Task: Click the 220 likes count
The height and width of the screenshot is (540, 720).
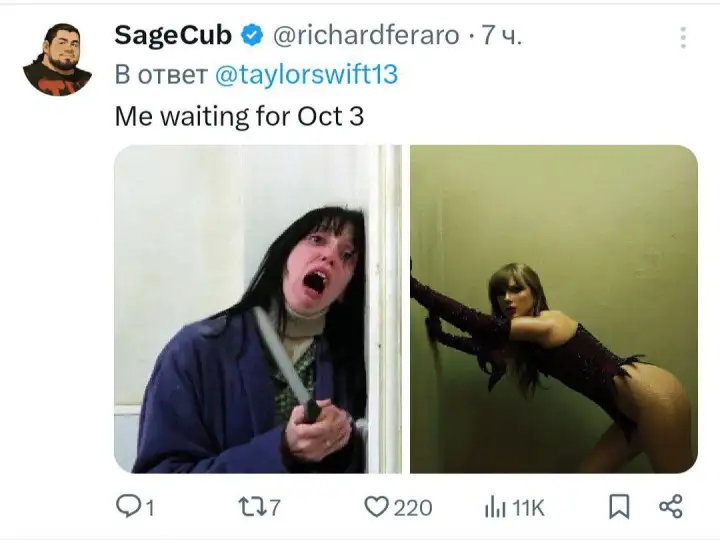Action: tap(413, 508)
